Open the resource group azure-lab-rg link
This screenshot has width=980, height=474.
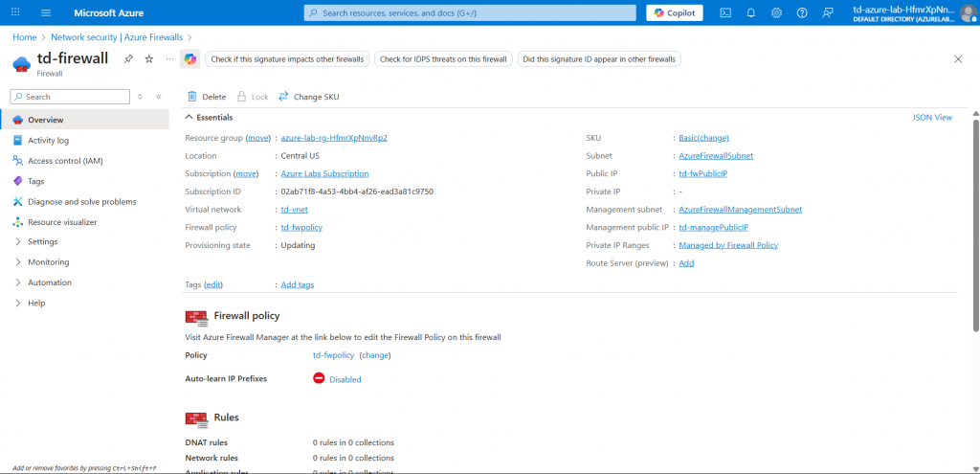click(334, 138)
